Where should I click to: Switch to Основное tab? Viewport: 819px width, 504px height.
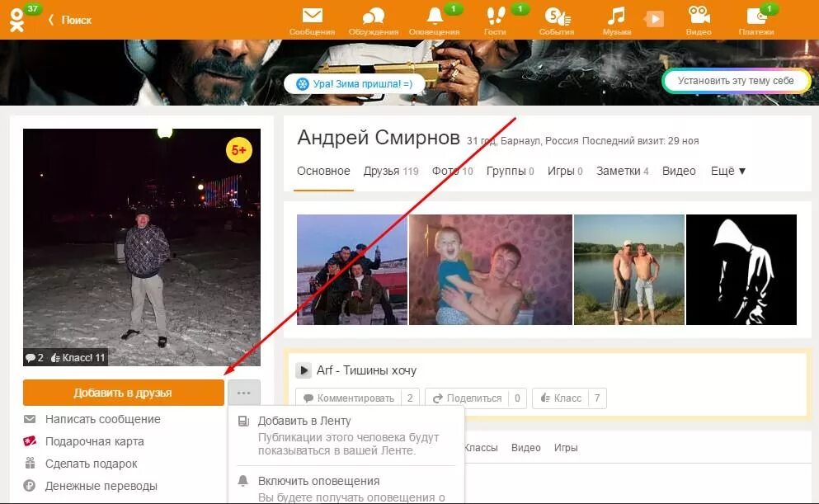tap(323, 171)
